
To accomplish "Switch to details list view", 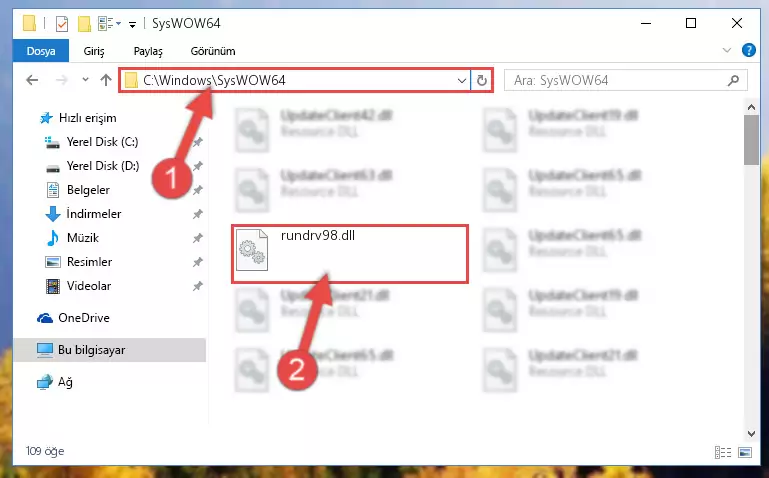I will coord(723,452).
